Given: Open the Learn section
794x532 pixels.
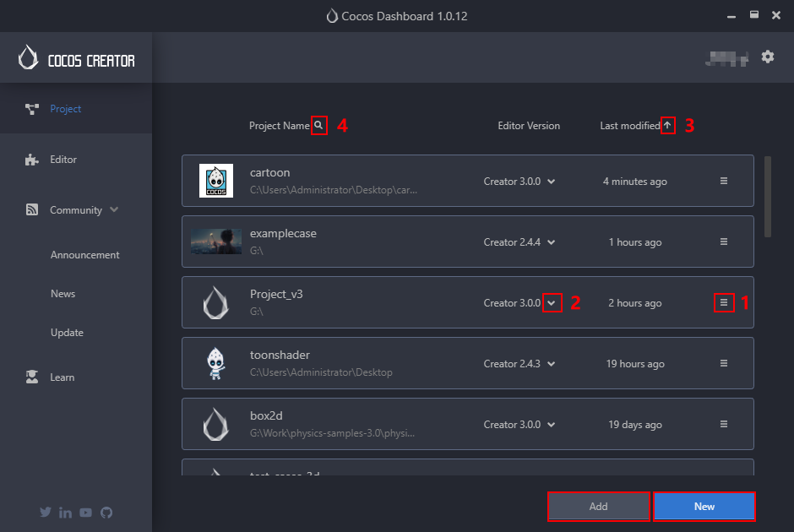Looking at the screenshot, I should (x=62, y=377).
